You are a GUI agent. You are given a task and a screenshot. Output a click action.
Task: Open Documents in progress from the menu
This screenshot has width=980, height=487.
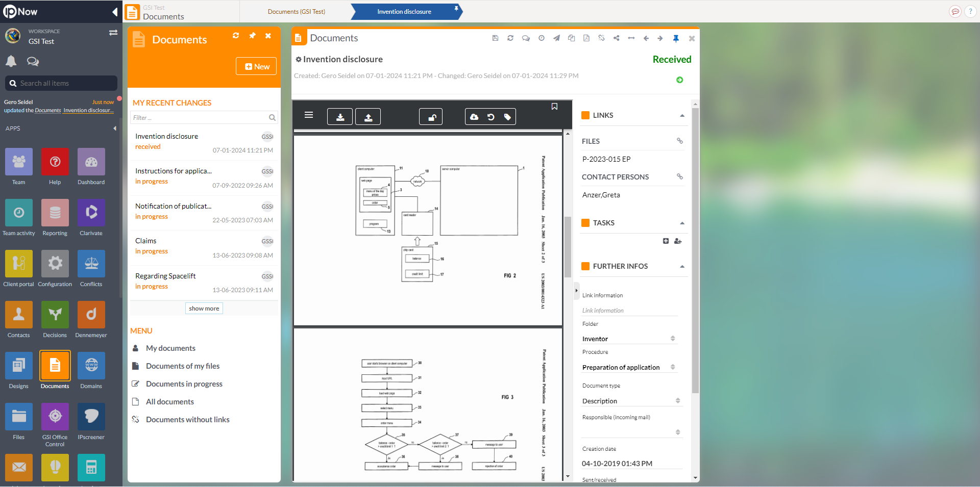coord(184,383)
